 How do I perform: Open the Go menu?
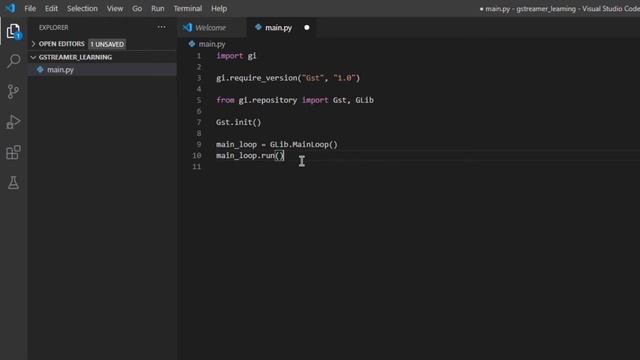137,8
